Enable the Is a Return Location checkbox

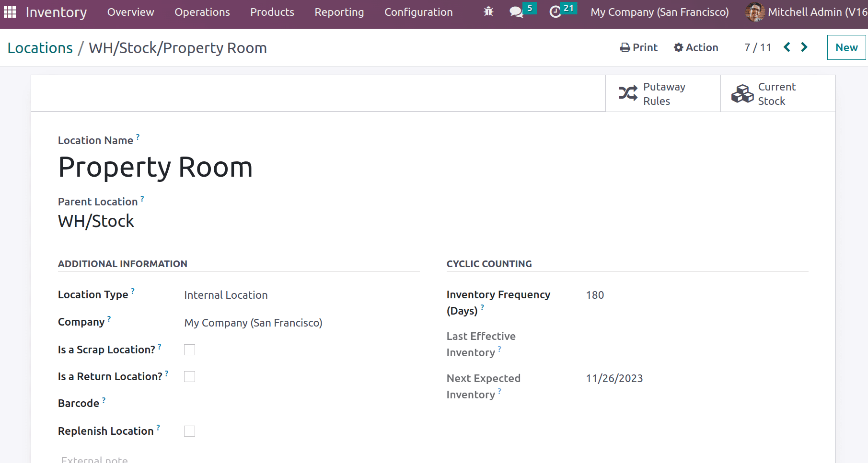[190, 377]
